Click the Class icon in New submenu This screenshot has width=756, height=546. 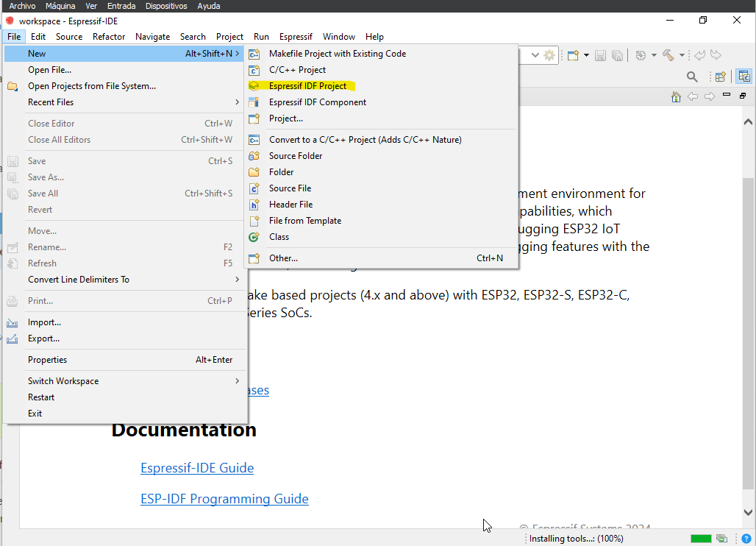[254, 237]
